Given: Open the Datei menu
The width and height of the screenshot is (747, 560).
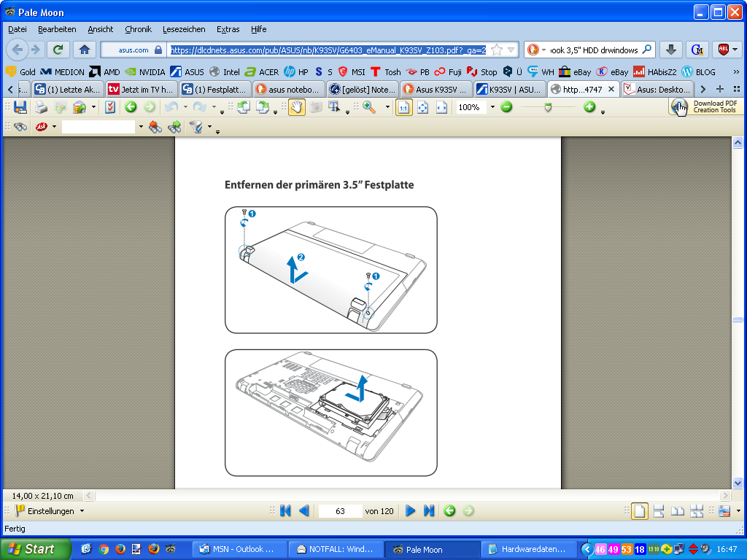Looking at the screenshot, I should (x=18, y=29).
